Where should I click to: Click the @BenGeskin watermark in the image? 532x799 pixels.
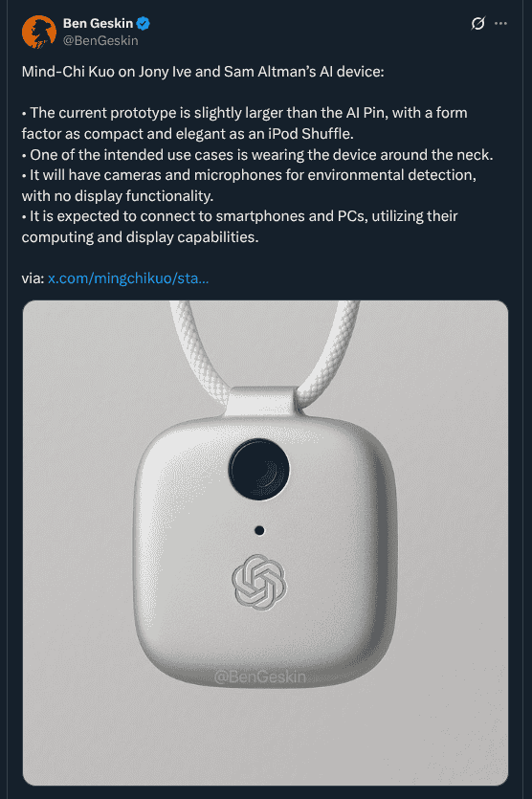point(260,677)
